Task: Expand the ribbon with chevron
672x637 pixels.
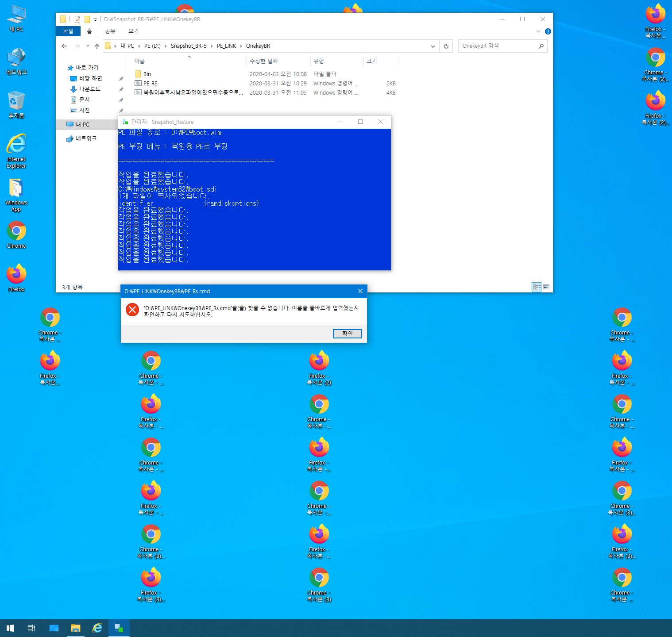Action: [538, 31]
